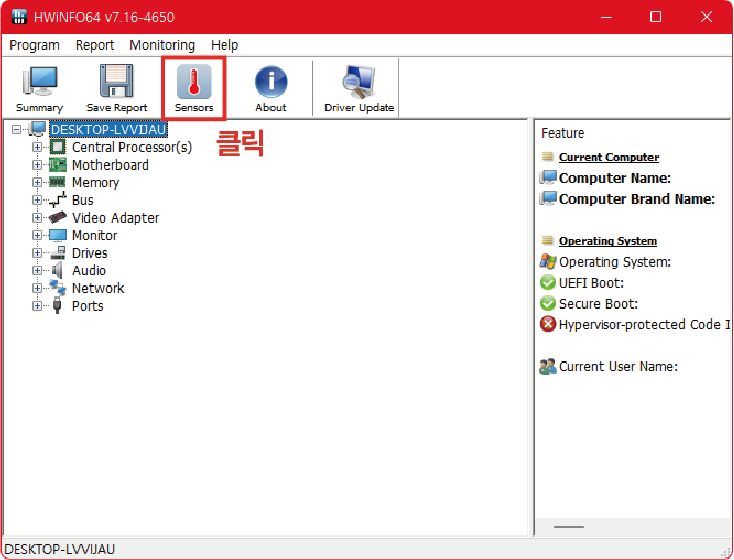The height and width of the screenshot is (560, 734).
Task: Select the Motherboard label
Action: click(x=110, y=165)
